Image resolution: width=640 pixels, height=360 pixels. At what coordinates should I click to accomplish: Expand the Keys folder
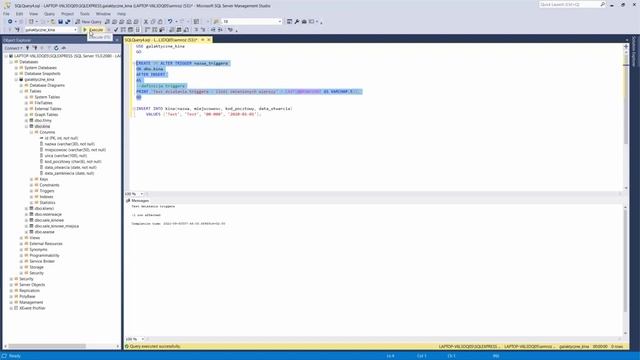pos(31,179)
